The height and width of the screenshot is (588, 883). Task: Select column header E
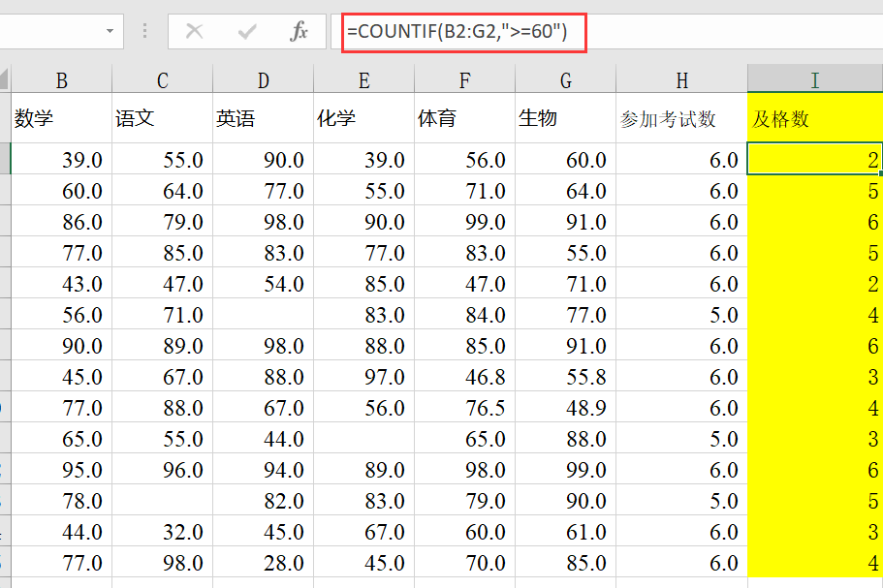(363, 78)
